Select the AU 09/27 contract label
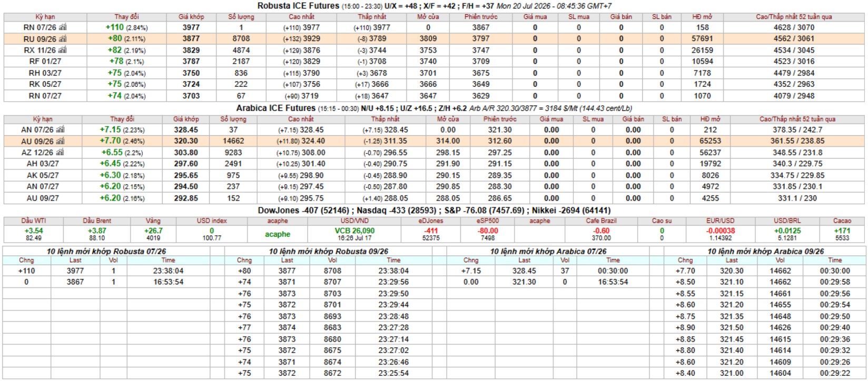Screen dimensions: 868x381 click(x=43, y=198)
